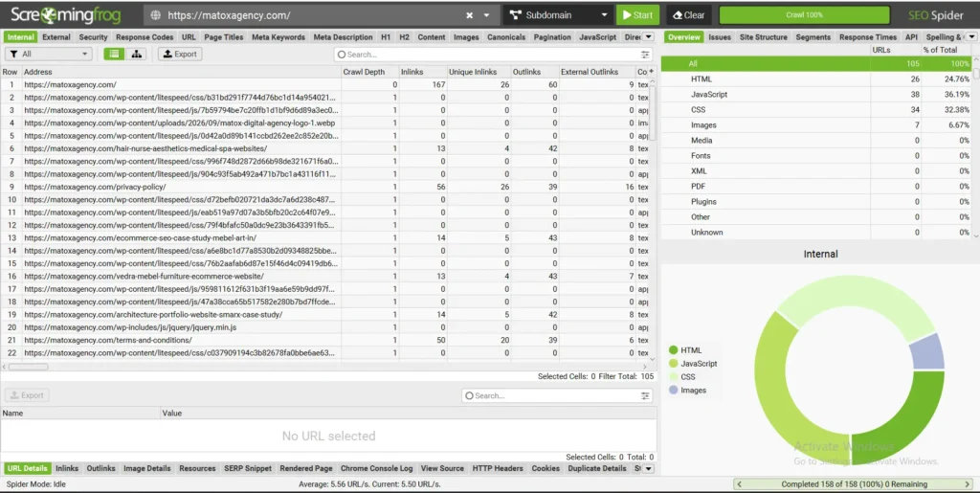Select the PDF row in Overview
The width and height of the screenshot is (980, 493).
coord(815,187)
